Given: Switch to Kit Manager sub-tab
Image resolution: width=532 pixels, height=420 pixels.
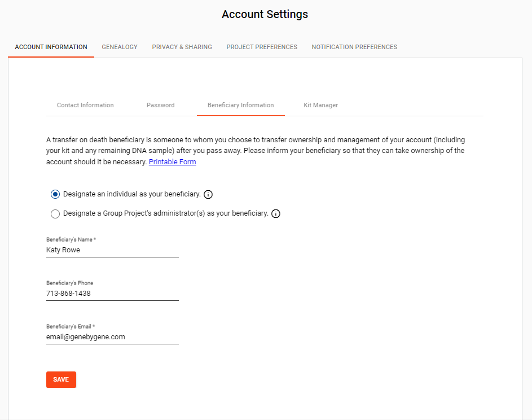Looking at the screenshot, I should coord(320,105).
